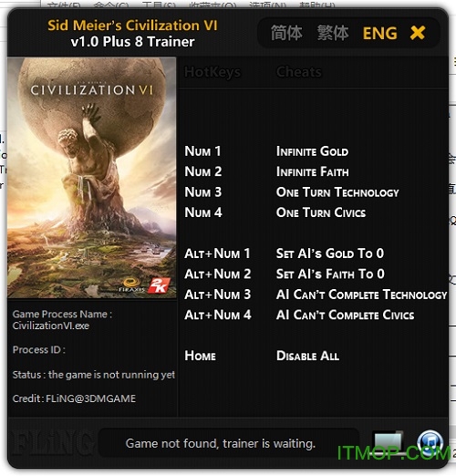
Task: Enable AI Can't Complete Technology
Action: 361,295
